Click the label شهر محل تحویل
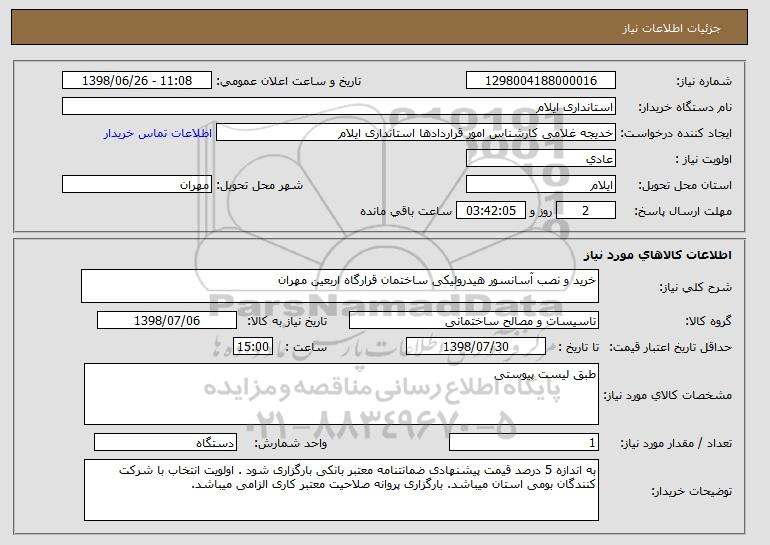The height and width of the screenshot is (545, 770). 260,186
